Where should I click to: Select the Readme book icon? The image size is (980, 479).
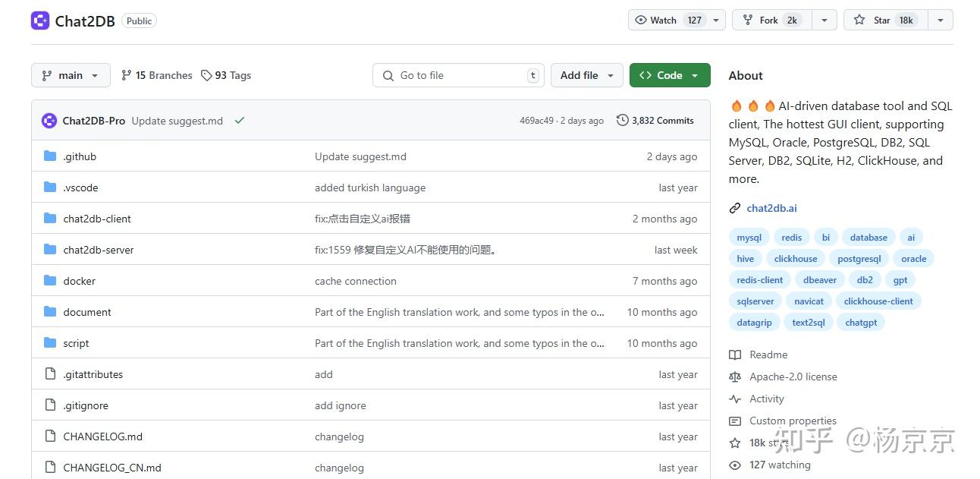(x=736, y=355)
